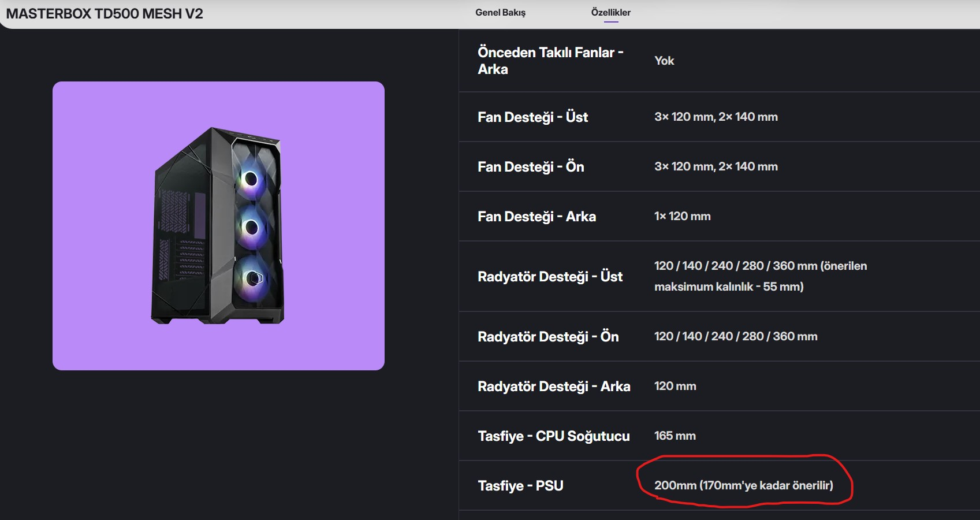Image resolution: width=980 pixels, height=520 pixels.
Task: Select the 'Radyatör Desteği - Ön' label
Action: [548, 337]
